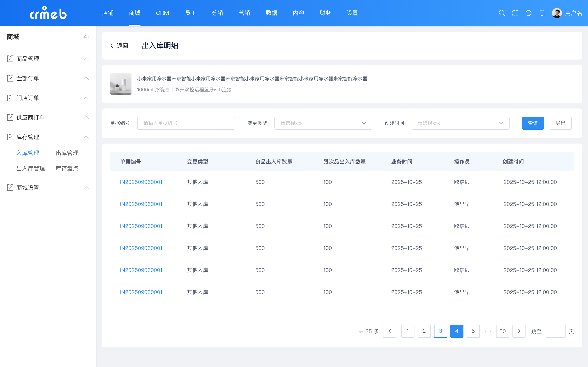Click the user avatar picture
The image size is (588, 367).
tap(557, 13)
